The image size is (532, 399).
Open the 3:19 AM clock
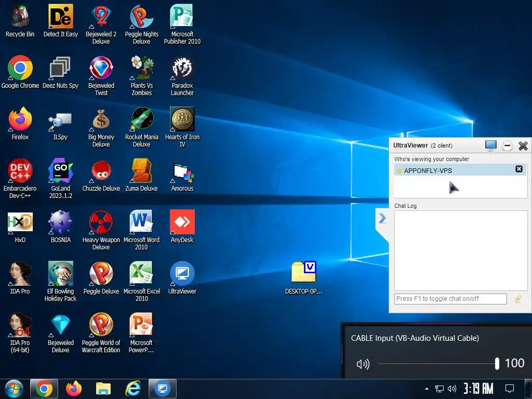[x=478, y=389]
